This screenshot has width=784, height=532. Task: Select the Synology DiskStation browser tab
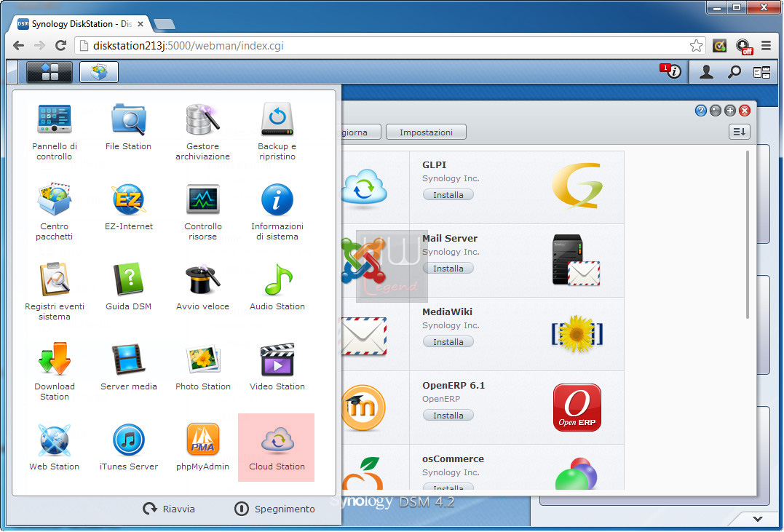tap(80, 24)
